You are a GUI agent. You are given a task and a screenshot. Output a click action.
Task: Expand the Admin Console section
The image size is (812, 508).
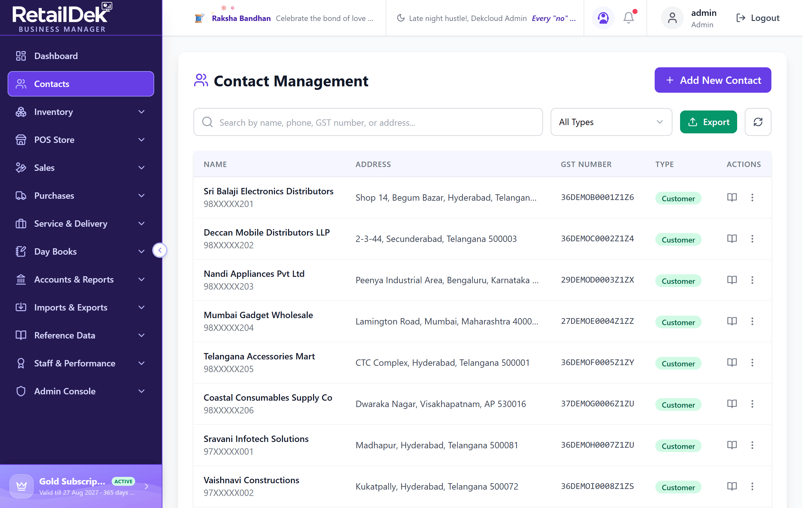click(x=81, y=391)
